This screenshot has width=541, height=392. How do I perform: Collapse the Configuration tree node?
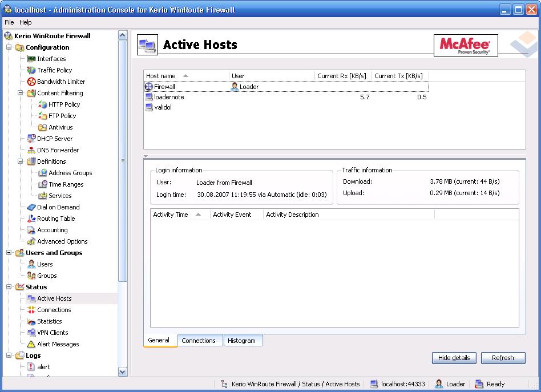pos(9,47)
